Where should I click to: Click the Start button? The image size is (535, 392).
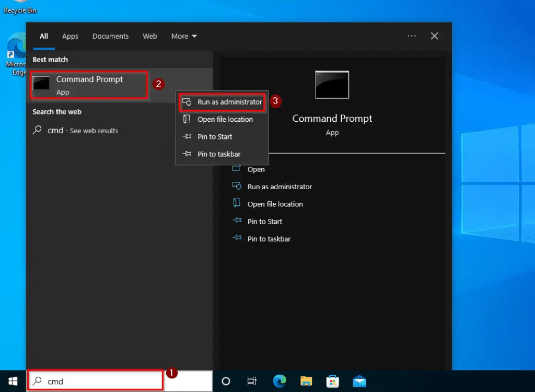13,381
